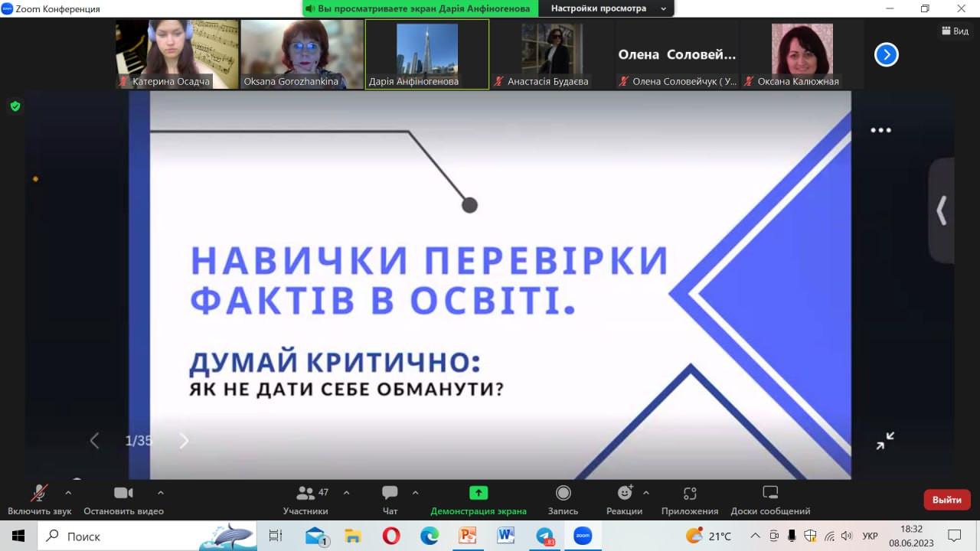Open Приложения apps panel
The image size is (980, 551).
(690, 500)
